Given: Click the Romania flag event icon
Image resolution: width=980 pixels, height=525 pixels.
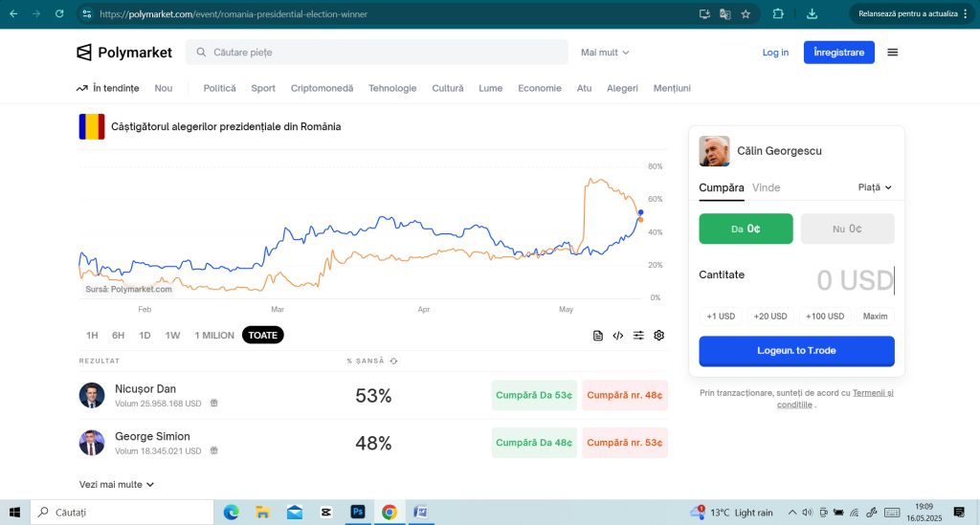Looking at the screenshot, I should pos(92,127).
